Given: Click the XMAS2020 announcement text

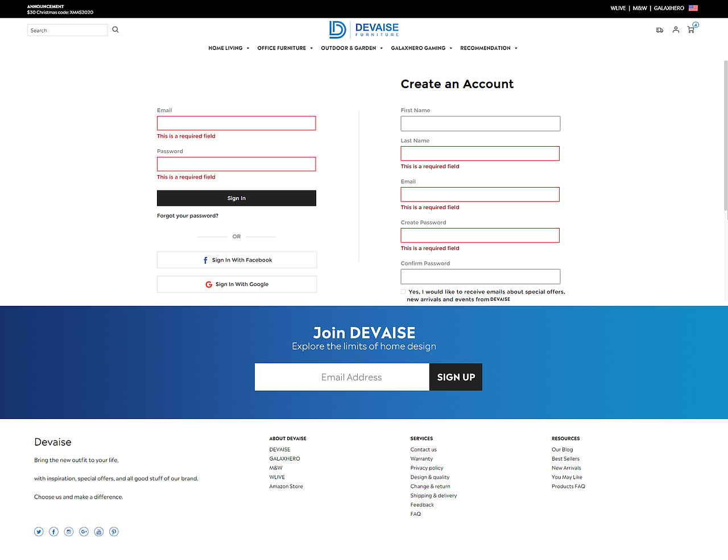Looking at the screenshot, I should (60, 12).
